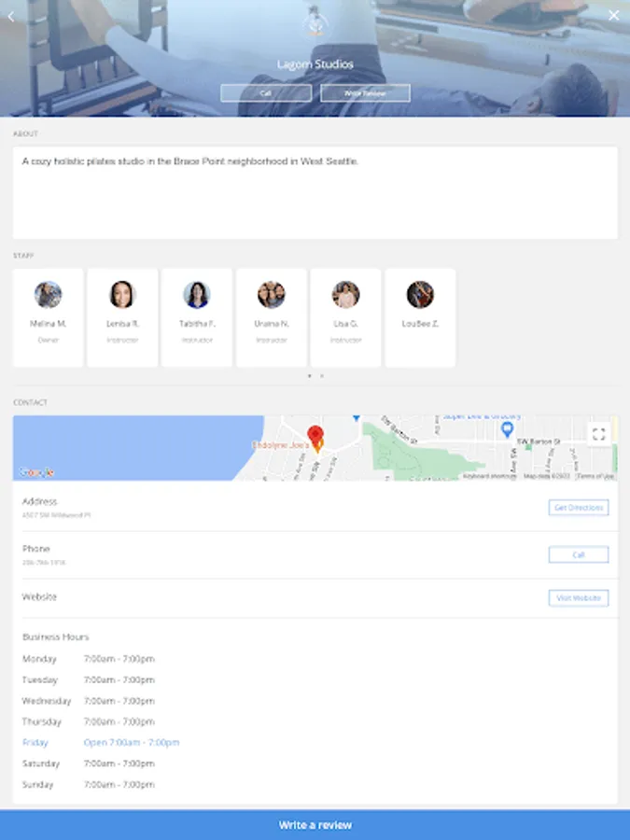Open LouBee Z. staff avatar
Image resolution: width=630 pixels, height=840 pixels.
pos(420,295)
